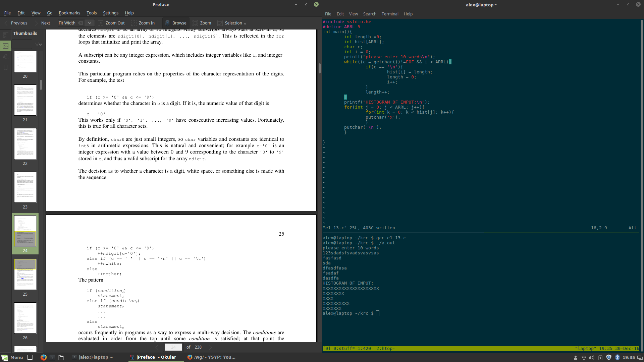Activate the Selection tool mode

231,23
